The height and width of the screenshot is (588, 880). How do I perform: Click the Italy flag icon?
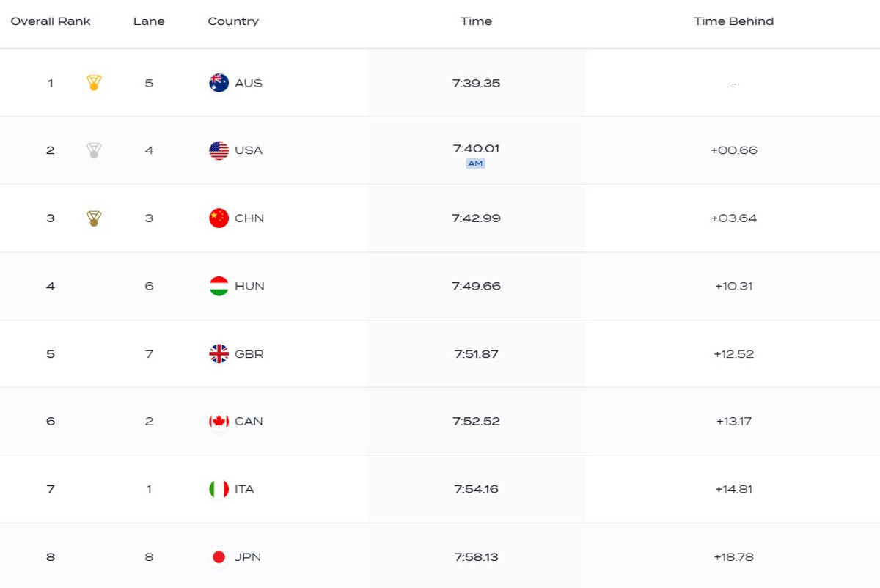[x=219, y=489]
